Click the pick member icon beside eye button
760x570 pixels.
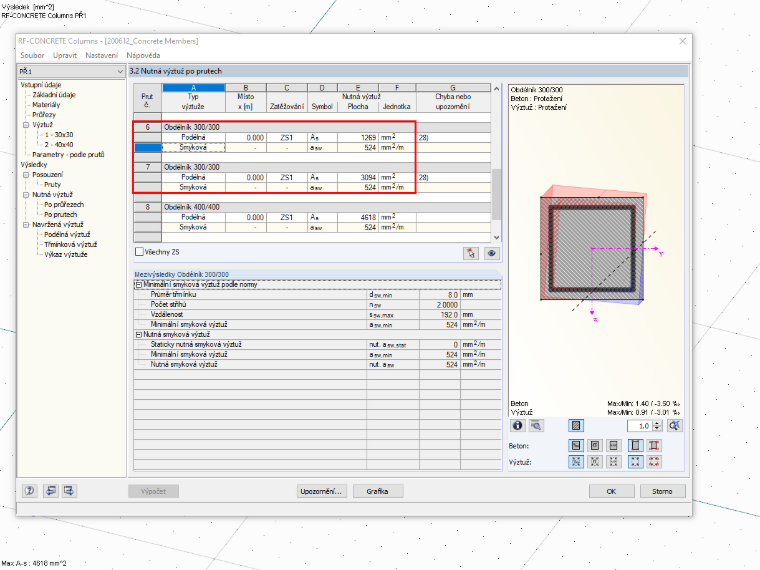coord(471,253)
